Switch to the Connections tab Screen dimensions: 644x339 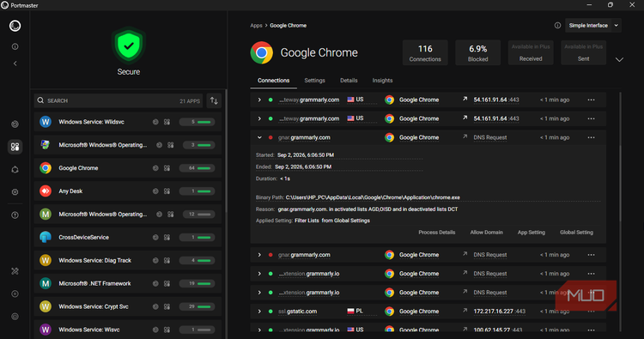(274, 81)
